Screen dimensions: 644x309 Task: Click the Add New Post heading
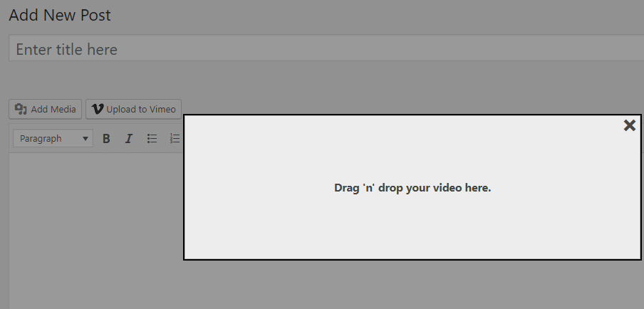pos(60,15)
